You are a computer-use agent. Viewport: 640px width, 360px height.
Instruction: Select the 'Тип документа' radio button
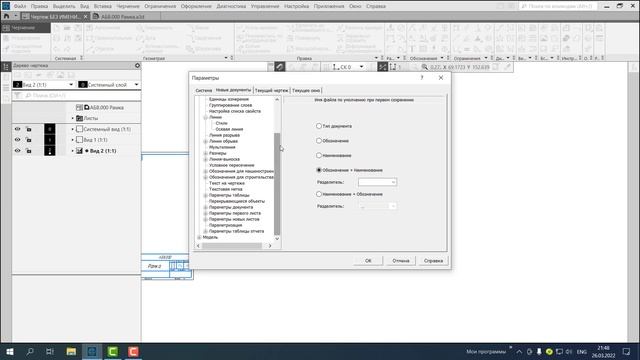pyautogui.click(x=319, y=126)
